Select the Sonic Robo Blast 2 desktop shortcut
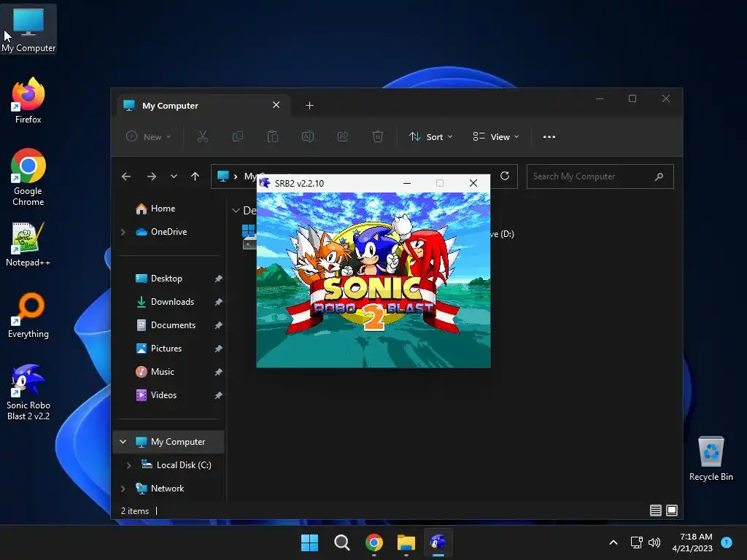The image size is (747, 560). pyautogui.click(x=28, y=392)
